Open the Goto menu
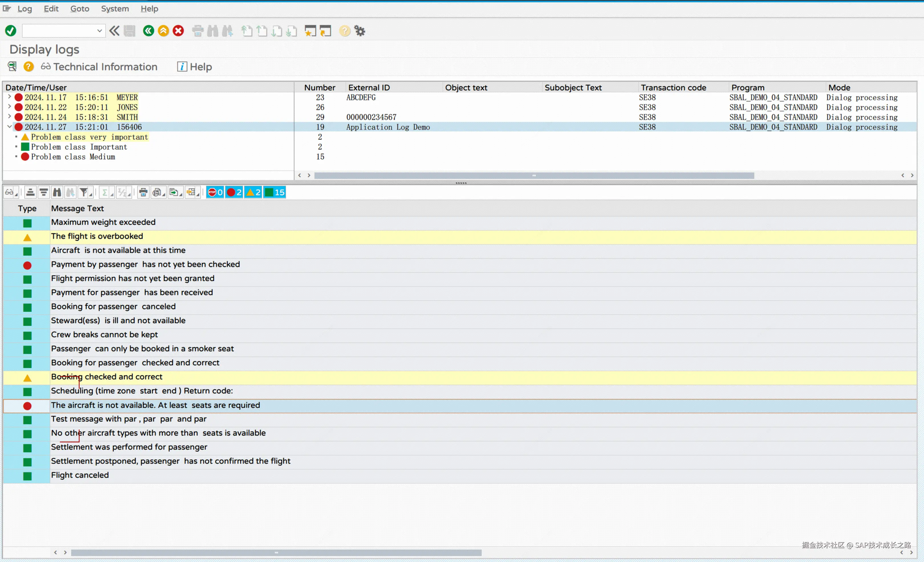 (80, 9)
